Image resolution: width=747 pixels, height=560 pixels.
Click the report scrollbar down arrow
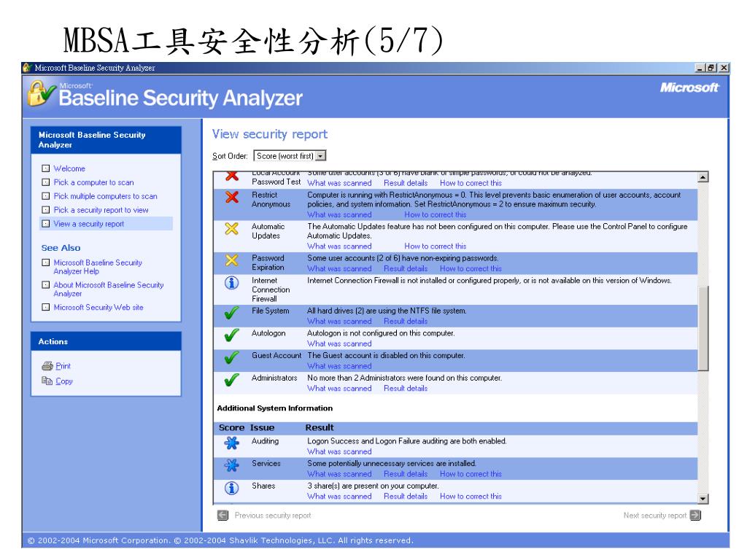pyautogui.click(x=703, y=499)
